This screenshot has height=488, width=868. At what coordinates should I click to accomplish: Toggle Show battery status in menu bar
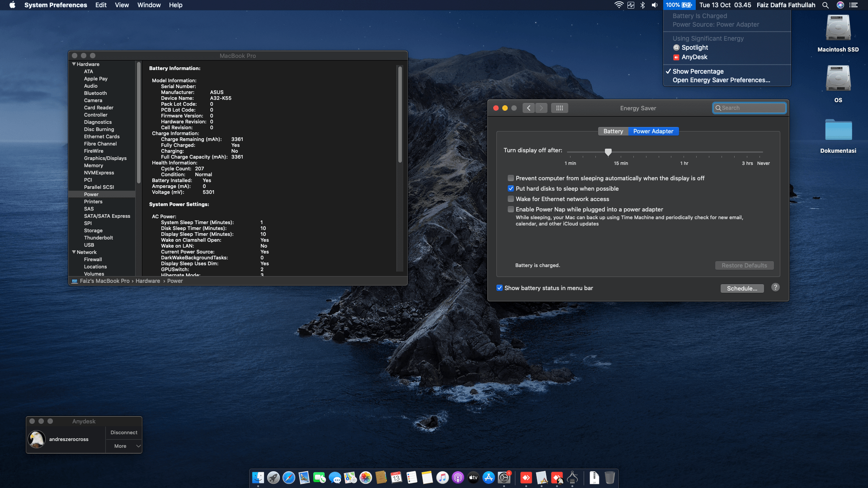click(500, 288)
